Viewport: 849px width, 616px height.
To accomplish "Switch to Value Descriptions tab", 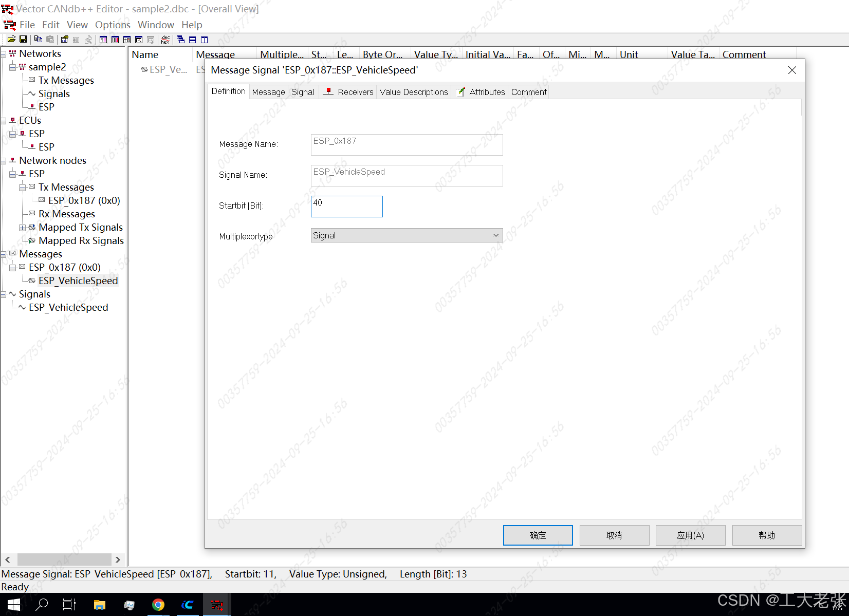I will [414, 92].
